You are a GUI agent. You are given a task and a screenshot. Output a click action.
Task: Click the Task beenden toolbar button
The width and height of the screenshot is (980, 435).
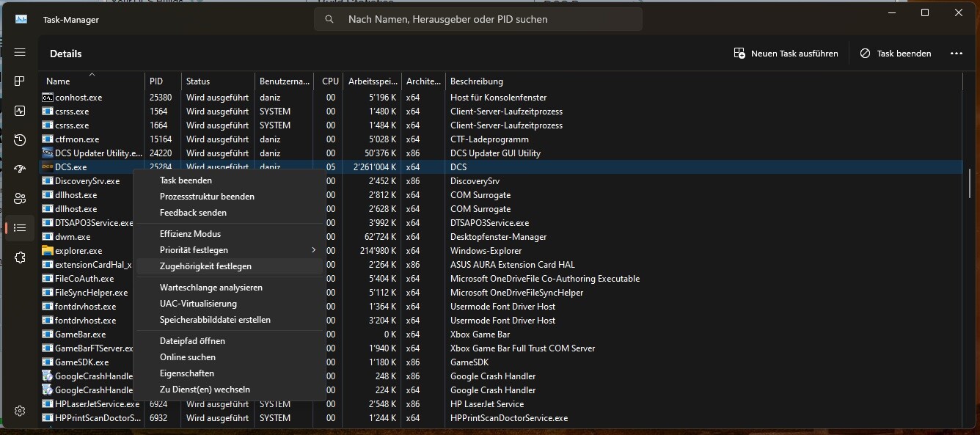click(x=895, y=54)
